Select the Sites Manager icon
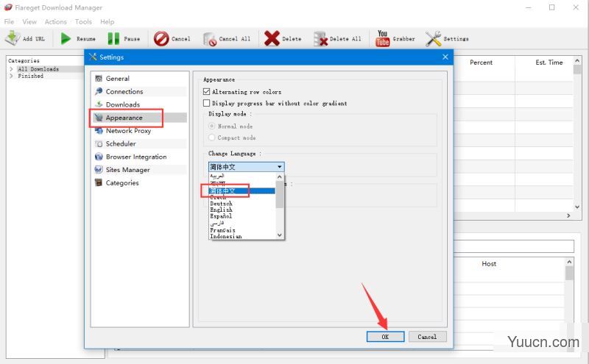 pos(99,170)
